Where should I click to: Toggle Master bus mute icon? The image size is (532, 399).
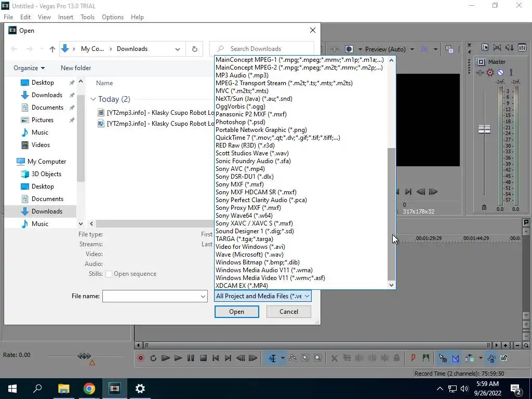tap(500, 72)
